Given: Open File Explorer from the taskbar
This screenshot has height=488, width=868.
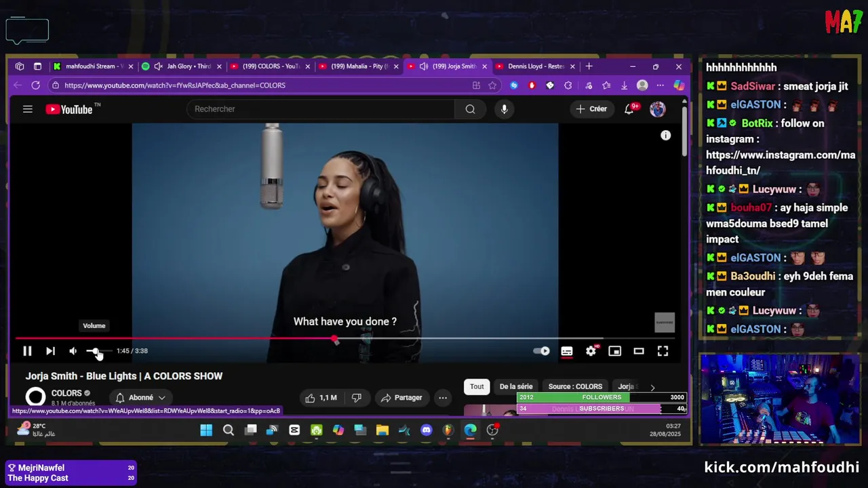Looking at the screenshot, I should click(x=382, y=430).
